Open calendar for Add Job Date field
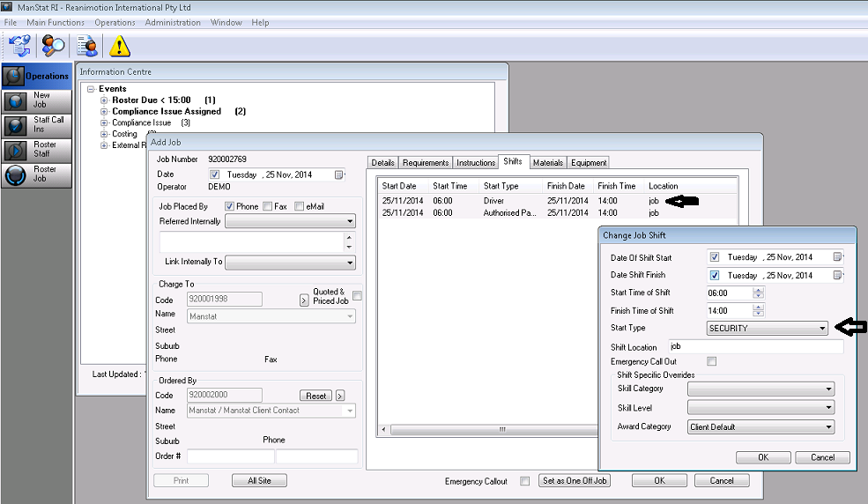The width and height of the screenshot is (868, 504). click(x=338, y=174)
